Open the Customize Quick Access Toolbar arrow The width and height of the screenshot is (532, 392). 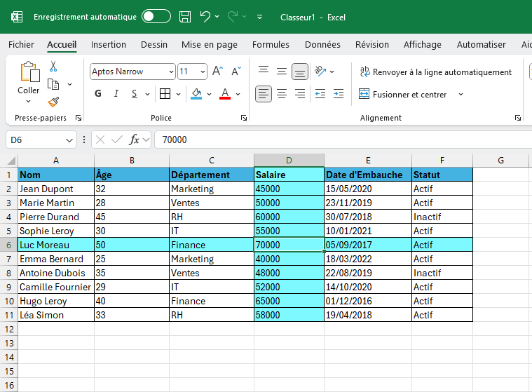coord(259,17)
